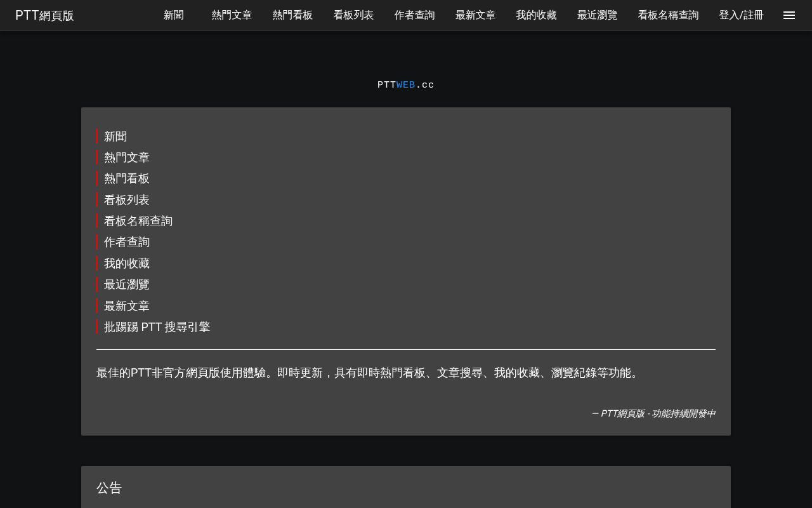This screenshot has height=508, width=812.
Task: Go to PTT網頁版 home logo
Action: [44, 15]
